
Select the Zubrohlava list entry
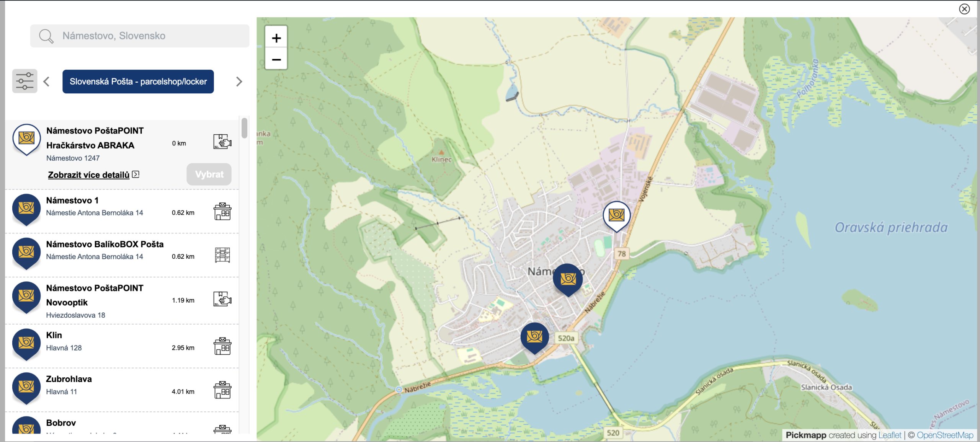coord(122,390)
